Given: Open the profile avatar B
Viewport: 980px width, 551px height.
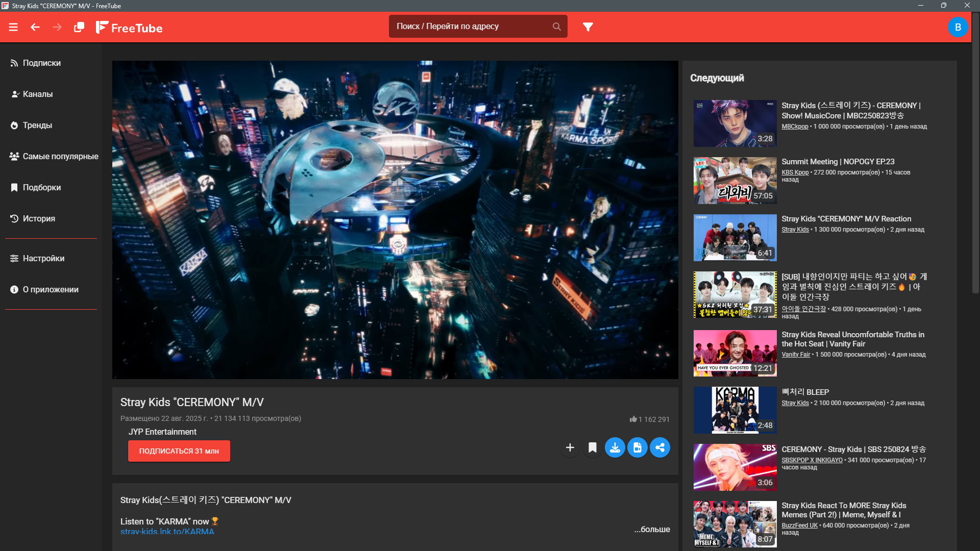Looking at the screenshot, I should (958, 27).
